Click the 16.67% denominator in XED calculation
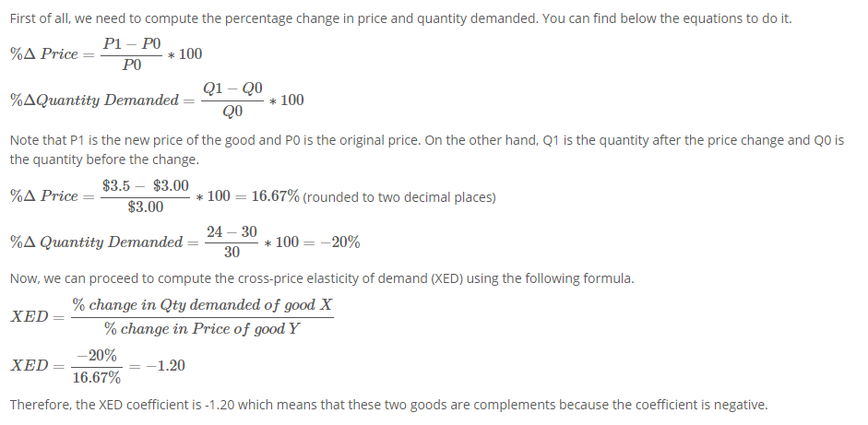 point(96,378)
